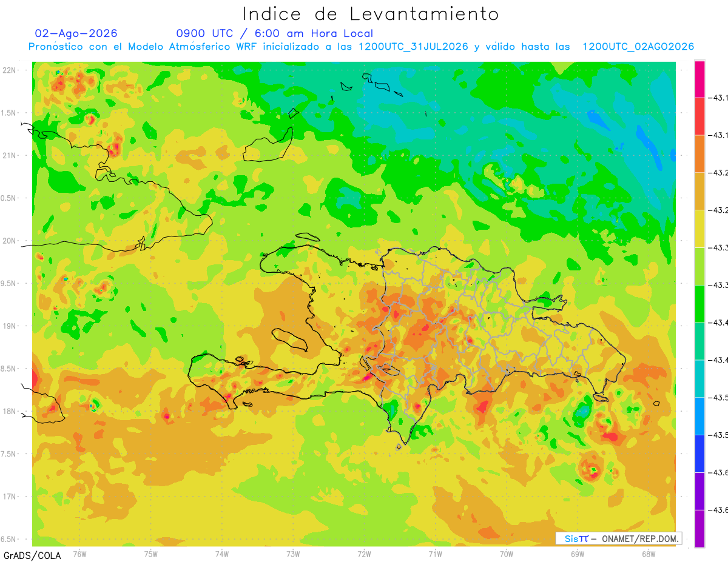
Task: Click the "18N" latitude label
Action: 10,411
